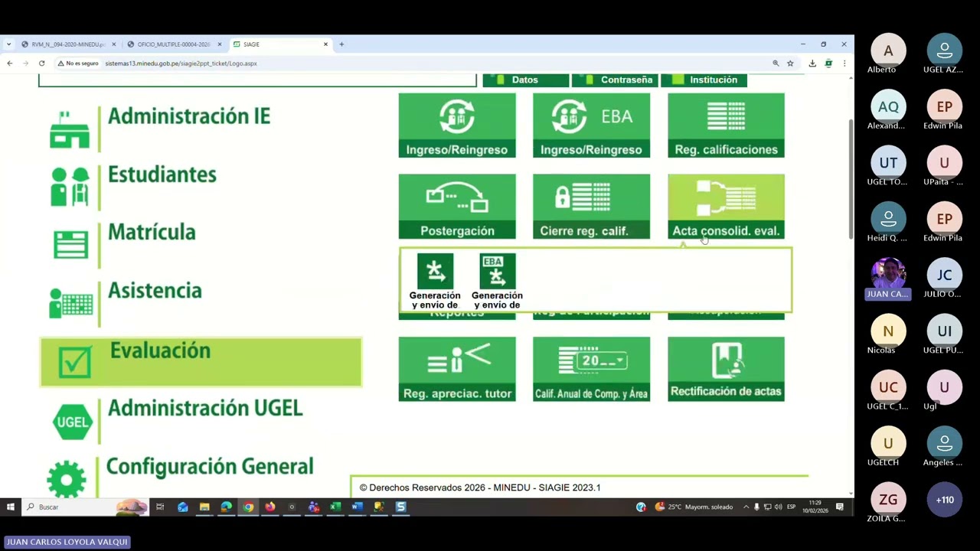Viewport: 980px width, 551px height.
Task: Open the Configuración General menu
Action: coord(210,467)
